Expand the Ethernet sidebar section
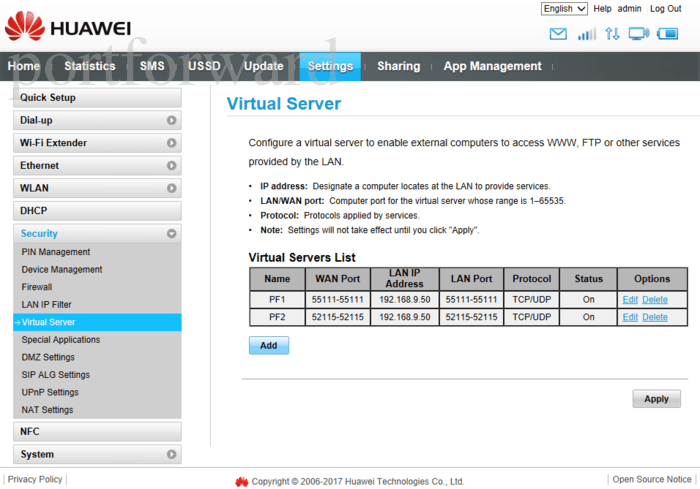700x489 pixels. click(97, 166)
